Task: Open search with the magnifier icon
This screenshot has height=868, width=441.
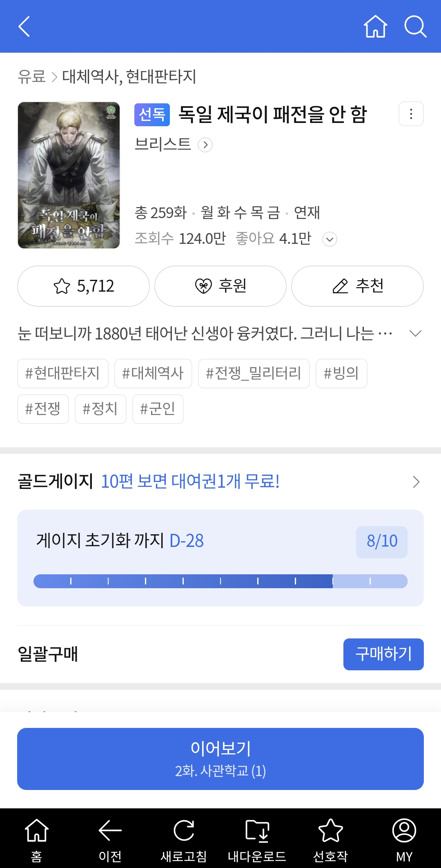Action: 415,27
